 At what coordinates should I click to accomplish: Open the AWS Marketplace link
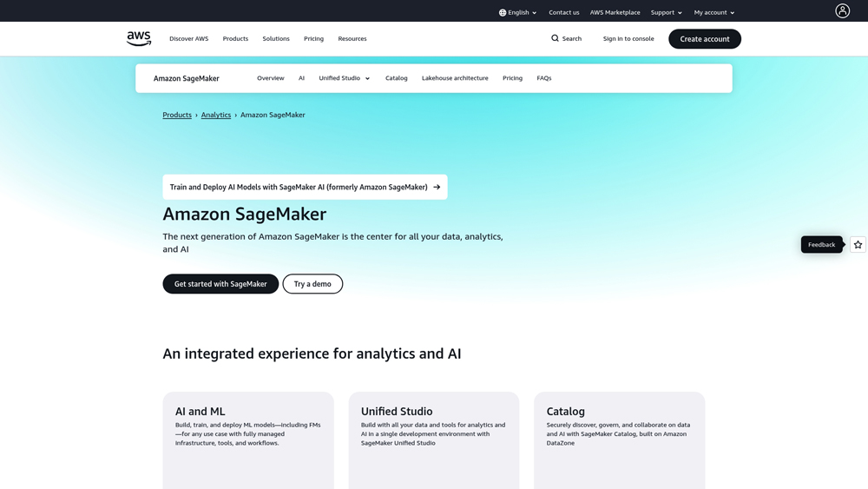(615, 12)
